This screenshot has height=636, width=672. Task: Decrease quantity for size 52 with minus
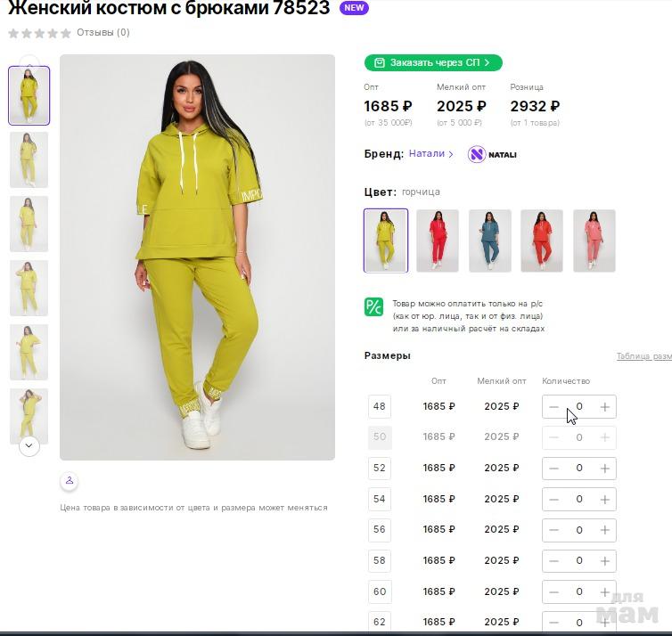tap(553, 469)
